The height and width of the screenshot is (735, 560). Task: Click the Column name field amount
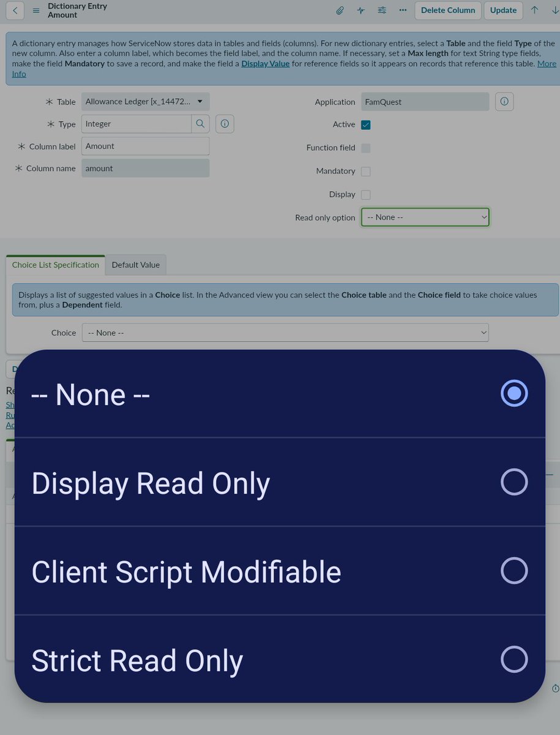(x=146, y=168)
